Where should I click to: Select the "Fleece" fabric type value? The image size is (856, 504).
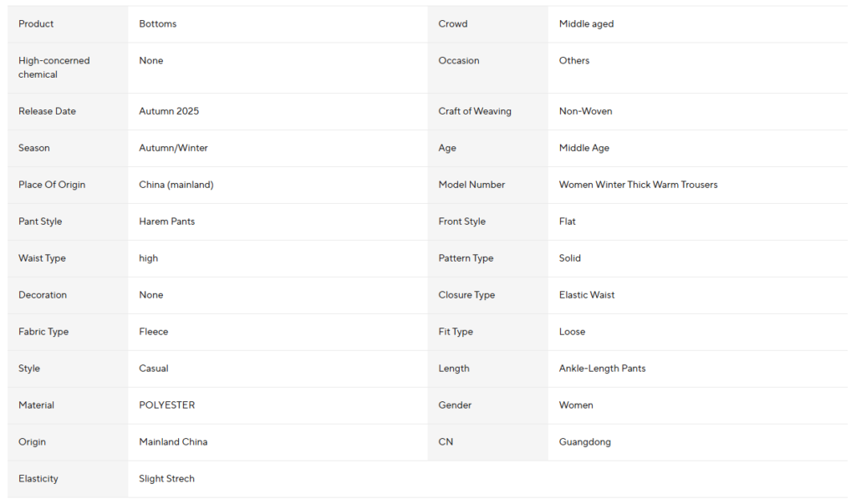[154, 332]
